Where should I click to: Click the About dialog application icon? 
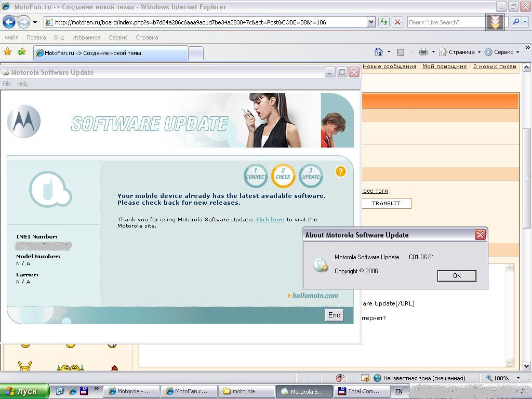click(x=320, y=265)
